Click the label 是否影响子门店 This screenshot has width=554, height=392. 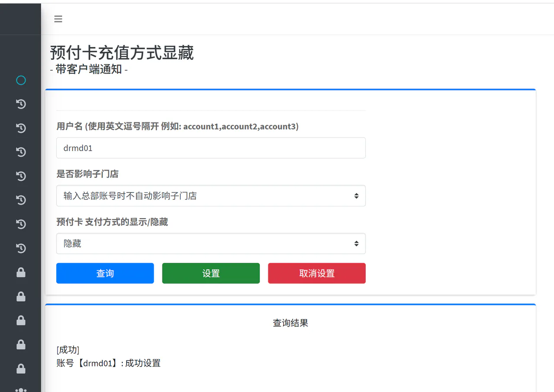tap(87, 174)
